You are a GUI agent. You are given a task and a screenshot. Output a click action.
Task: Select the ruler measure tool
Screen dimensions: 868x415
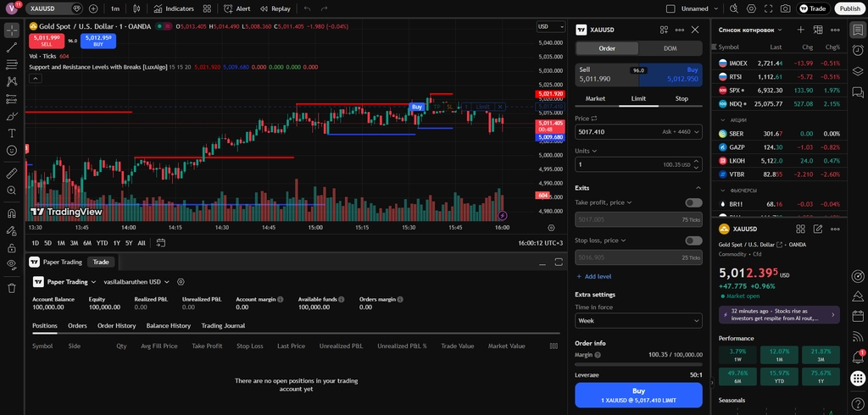click(12, 174)
